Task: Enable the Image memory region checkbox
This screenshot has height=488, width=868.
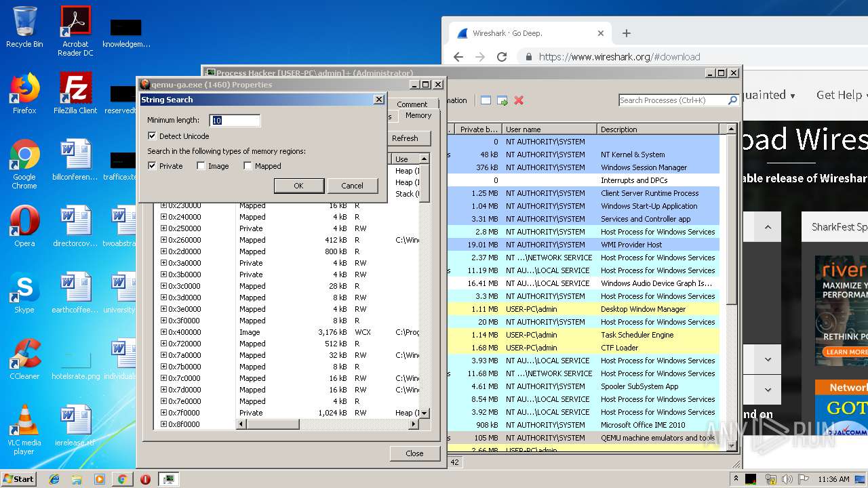Action: [201, 166]
